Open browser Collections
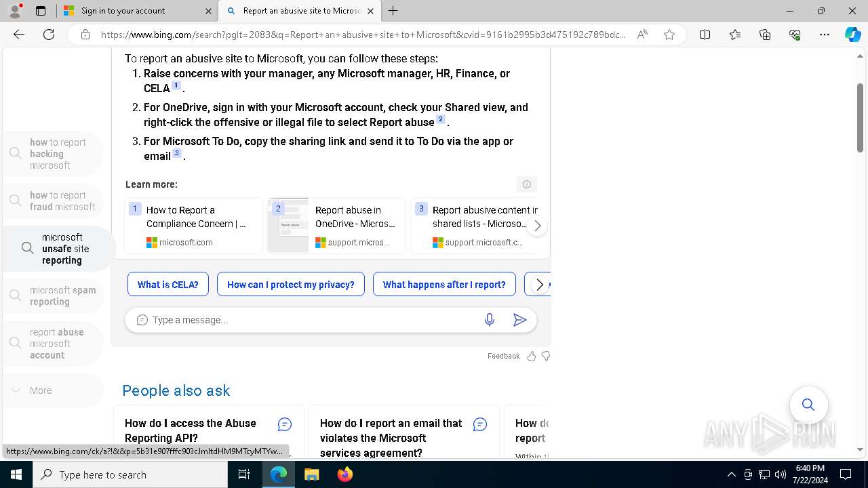The width and height of the screenshot is (868, 488). [x=765, y=35]
